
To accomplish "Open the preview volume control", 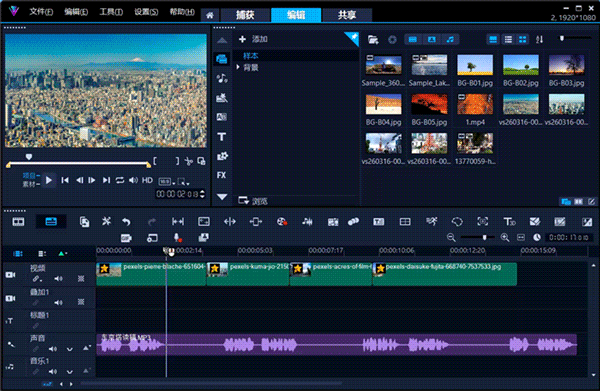I will [133, 180].
